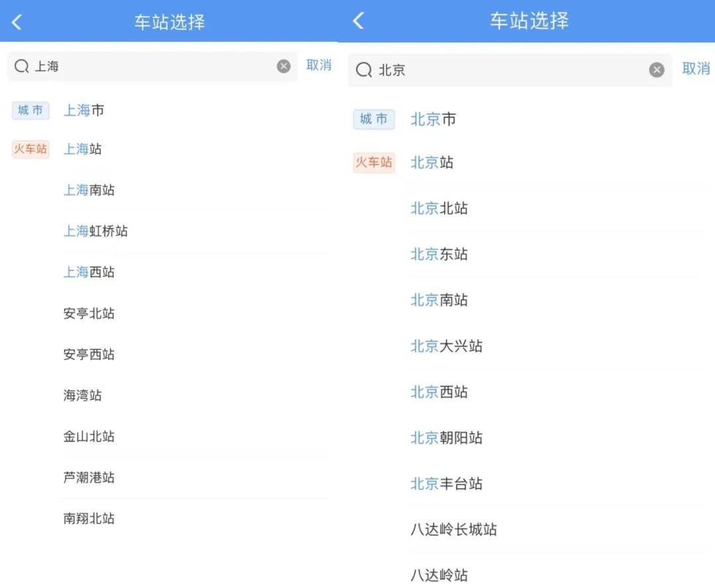
Task: Select city 北京市
Action: tap(433, 119)
